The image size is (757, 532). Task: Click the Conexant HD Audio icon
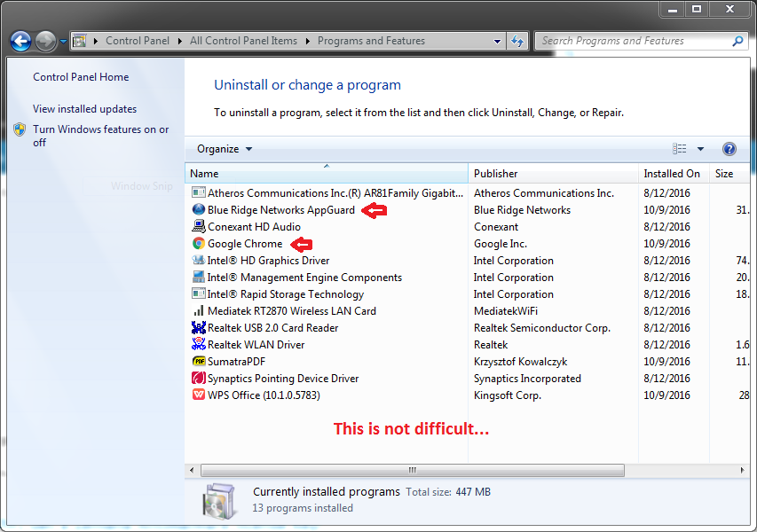coord(199,226)
